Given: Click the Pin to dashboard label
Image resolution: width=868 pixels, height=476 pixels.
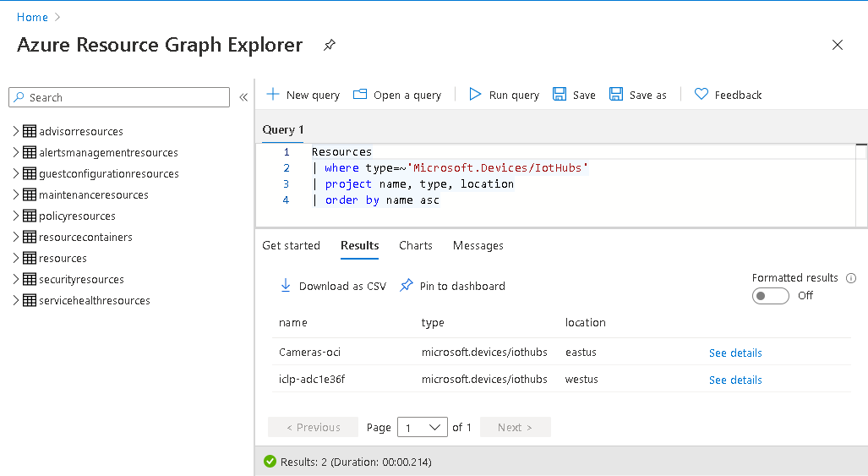Looking at the screenshot, I should [x=462, y=286].
